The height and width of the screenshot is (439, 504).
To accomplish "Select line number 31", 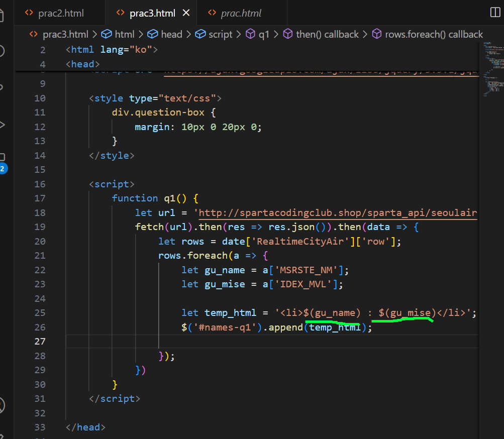I will tap(40, 398).
